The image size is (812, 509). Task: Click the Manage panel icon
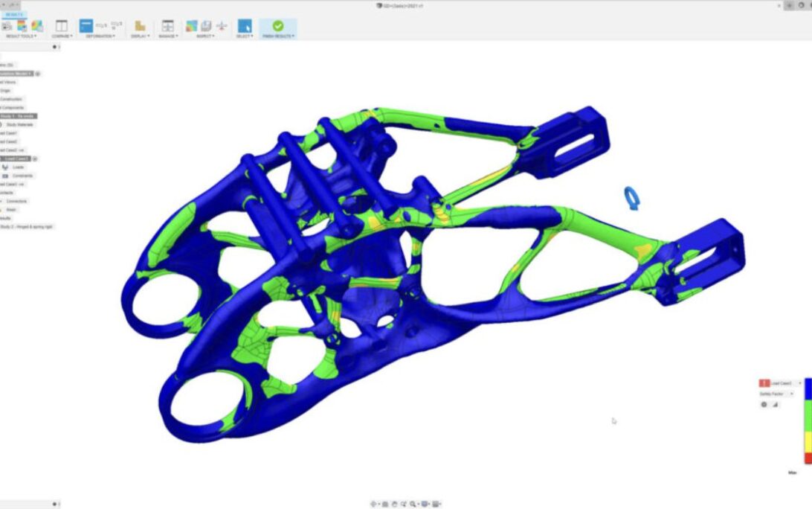tap(167, 25)
